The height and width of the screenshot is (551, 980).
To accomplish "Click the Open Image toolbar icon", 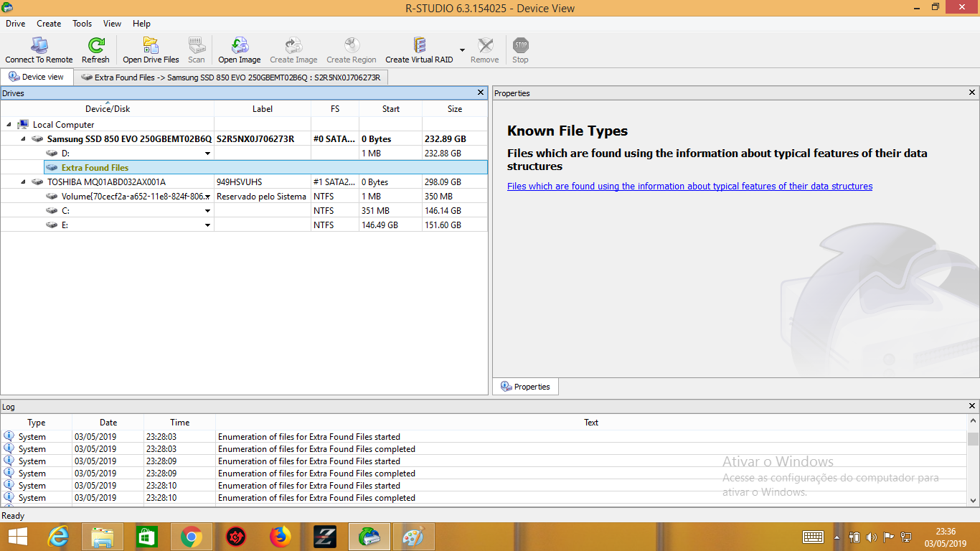I will (x=239, y=50).
